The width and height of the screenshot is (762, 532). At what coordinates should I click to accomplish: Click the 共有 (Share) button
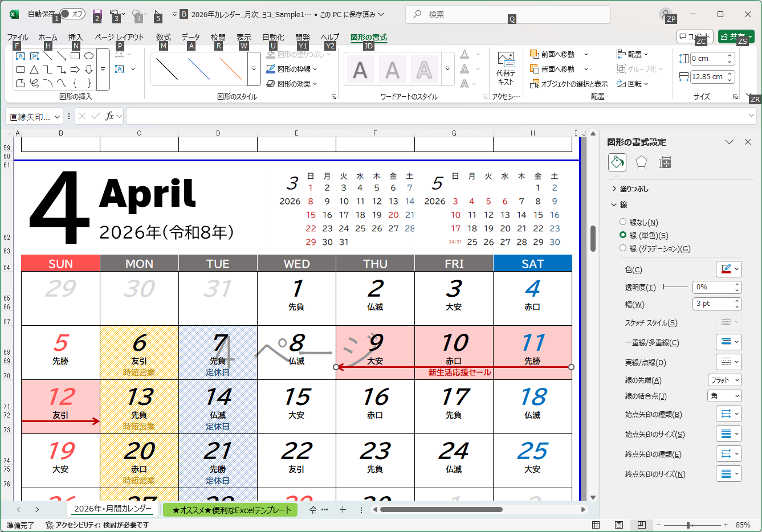(x=736, y=36)
